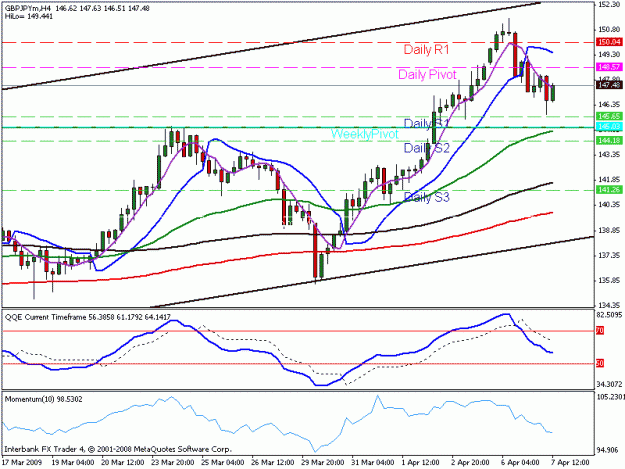Click the 19 Mar 04:00 time label
Image resolution: width=625 pixels, height=469 pixels.
pyautogui.click(x=73, y=463)
